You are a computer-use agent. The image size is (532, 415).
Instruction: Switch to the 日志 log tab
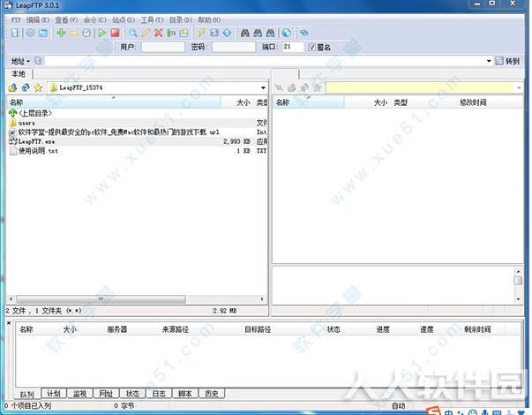159,393
